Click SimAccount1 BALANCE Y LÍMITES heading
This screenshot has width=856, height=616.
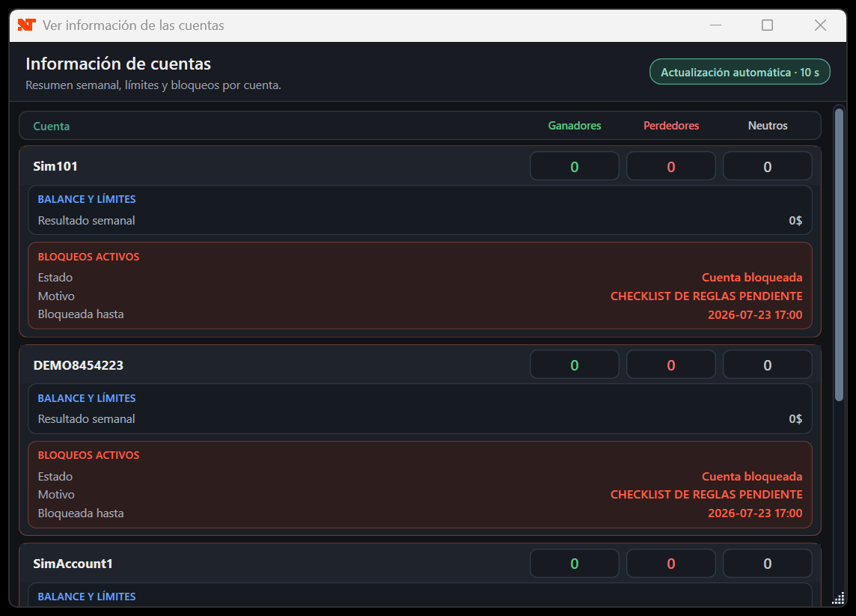click(x=87, y=597)
